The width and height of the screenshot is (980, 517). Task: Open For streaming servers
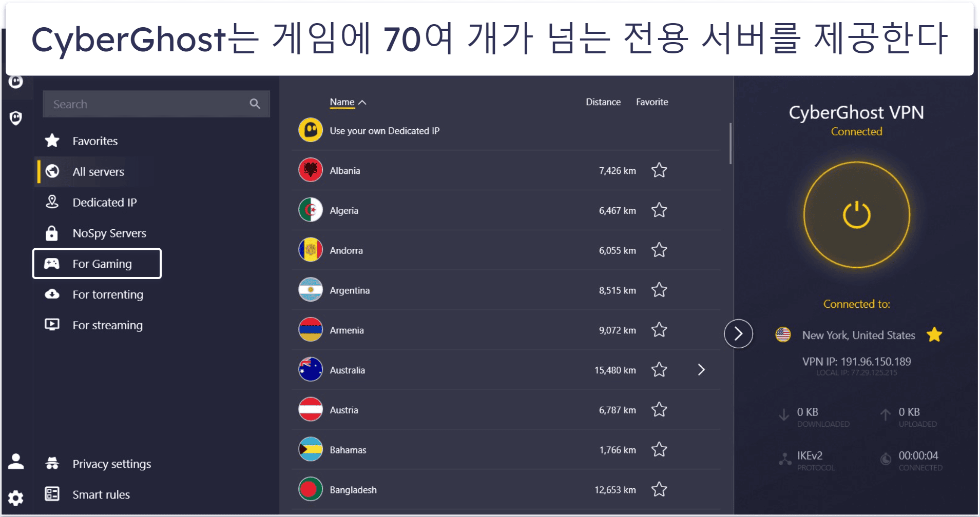[x=107, y=325]
